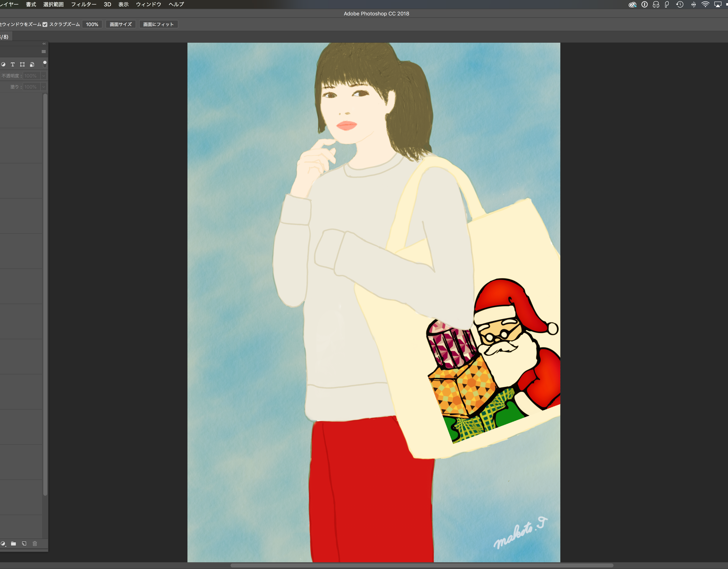
Task: Click the layers panel vertical scrollbar
Action: [x=45, y=295]
